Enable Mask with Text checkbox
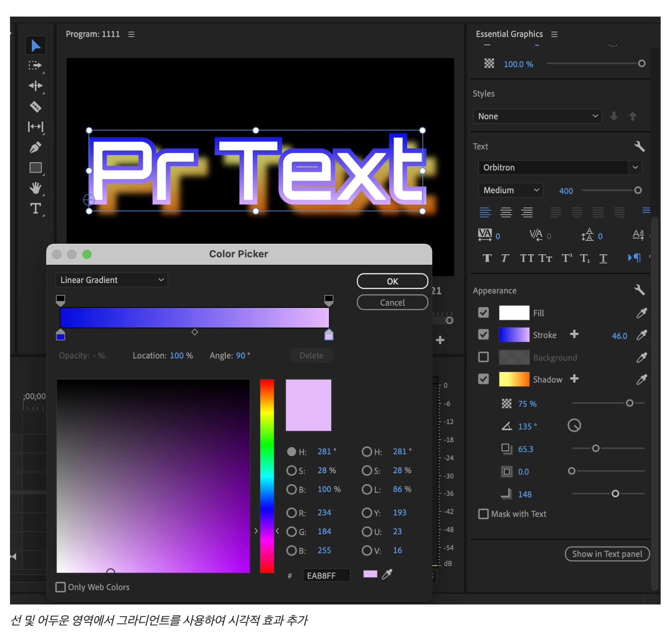672x635 pixels. (483, 514)
